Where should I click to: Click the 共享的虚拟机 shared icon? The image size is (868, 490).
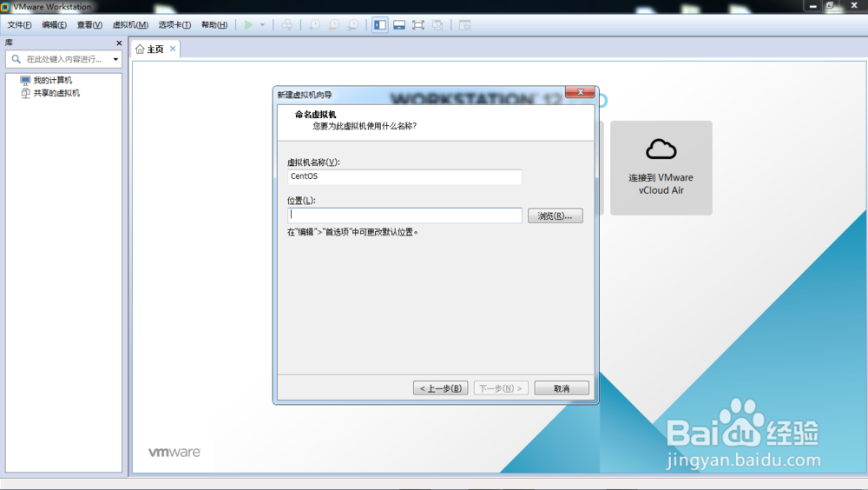click(x=25, y=93)
